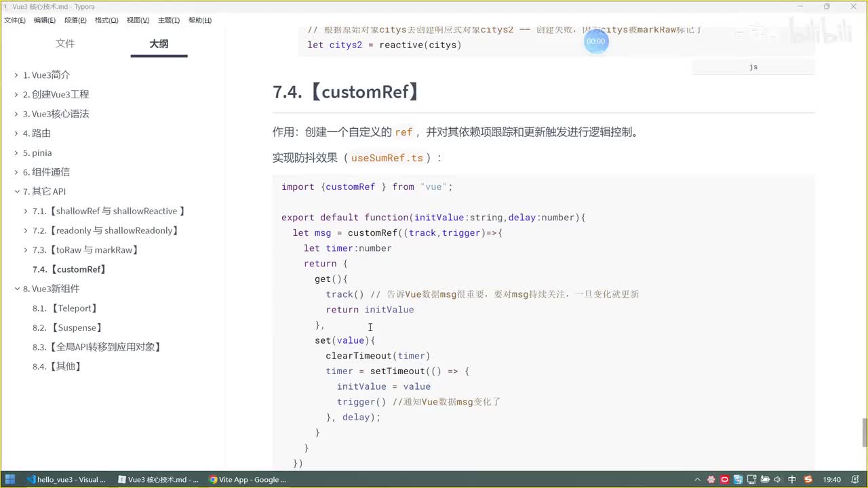
Task: Expand the 5. pinia chevron
Action: 16,153
